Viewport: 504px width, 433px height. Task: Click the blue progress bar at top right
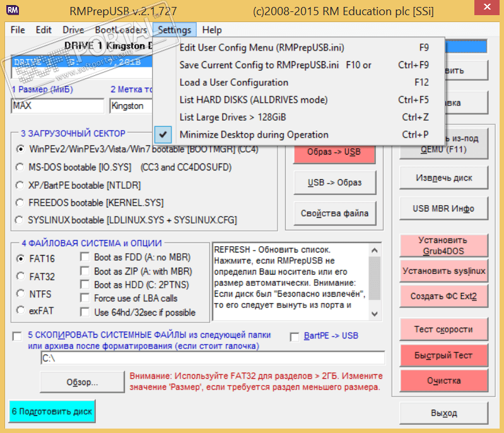tap(466, 46)
